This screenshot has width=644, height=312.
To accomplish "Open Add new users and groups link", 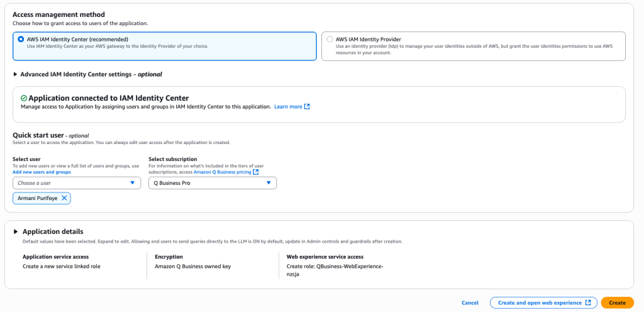I will click(x=42, y=172).
